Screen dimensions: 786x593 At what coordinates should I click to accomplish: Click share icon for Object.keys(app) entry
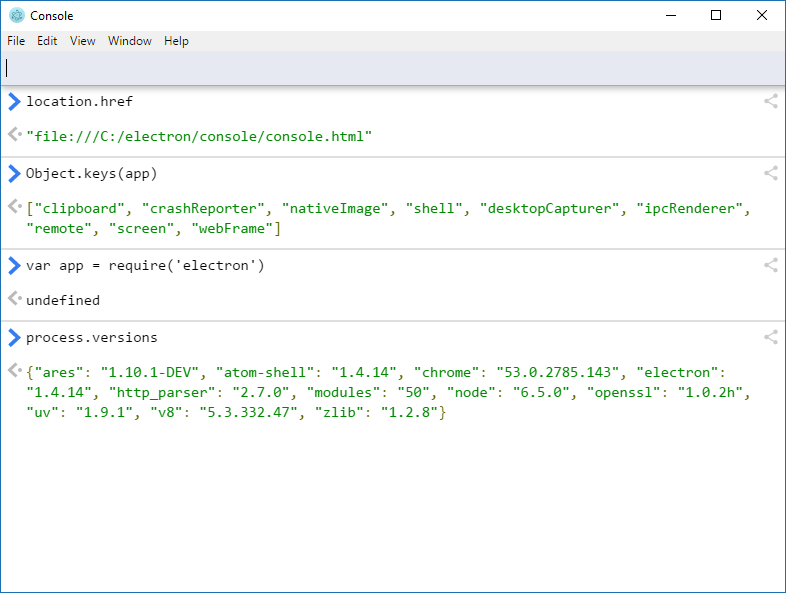(770, 173)
